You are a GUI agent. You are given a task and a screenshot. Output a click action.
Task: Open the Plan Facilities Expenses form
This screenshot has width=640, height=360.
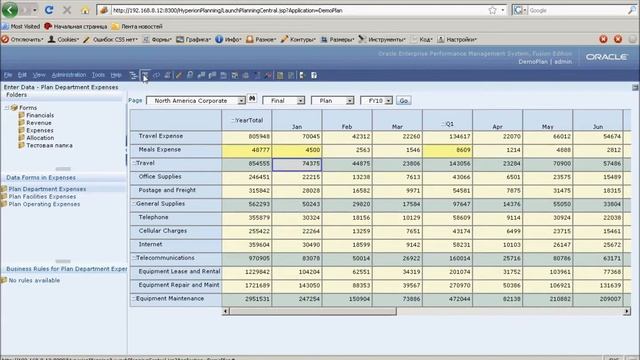point(42,196)
